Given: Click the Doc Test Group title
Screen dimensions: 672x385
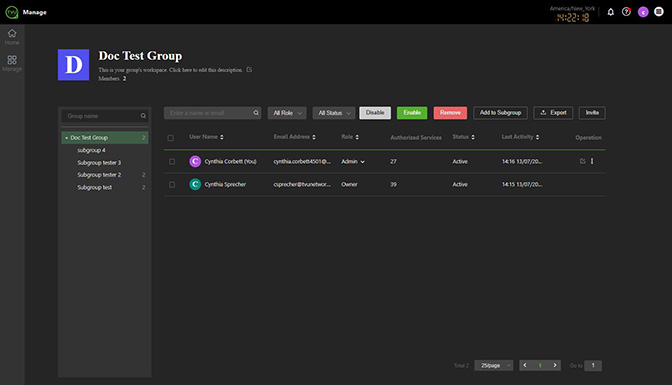Looking at the screenshot, I should point(140,56).
